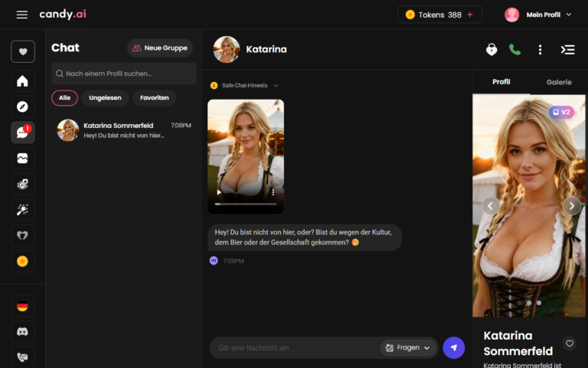This screenshot has height=368, width=588.
Task: Go to the home sidebar icon
Action: (x=23, y=80)
